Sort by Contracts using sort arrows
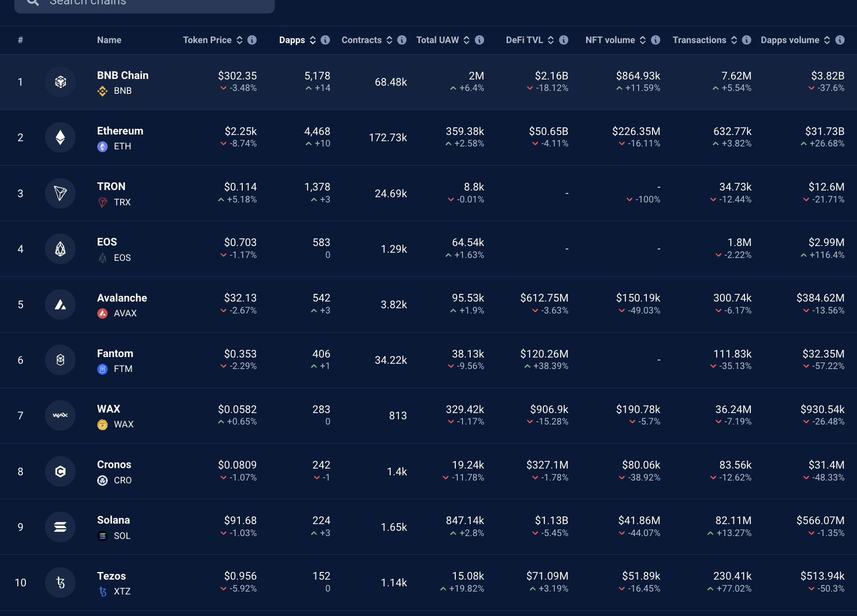857x616 pixels. point(389,40)
